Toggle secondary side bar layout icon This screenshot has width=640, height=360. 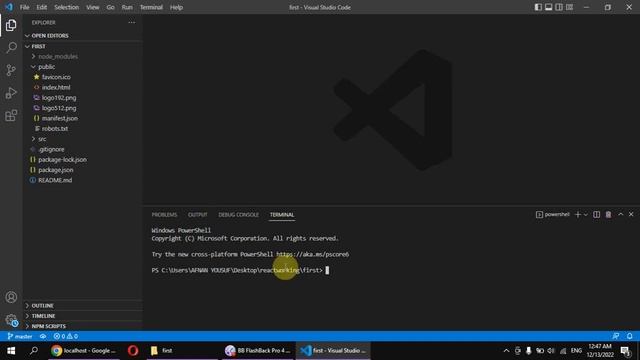click(x=559, y=7)
